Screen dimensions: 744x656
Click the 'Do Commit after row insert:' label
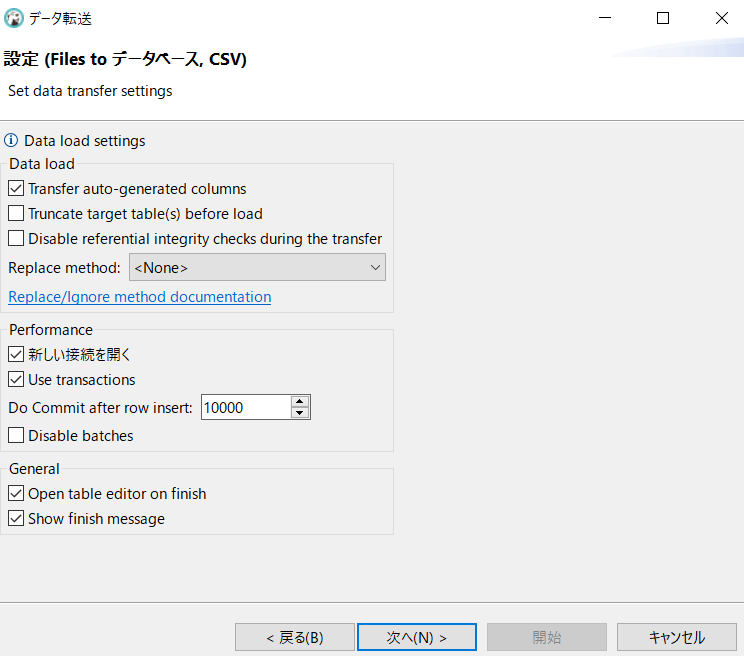pyautogui.click(x=101, y=408)
